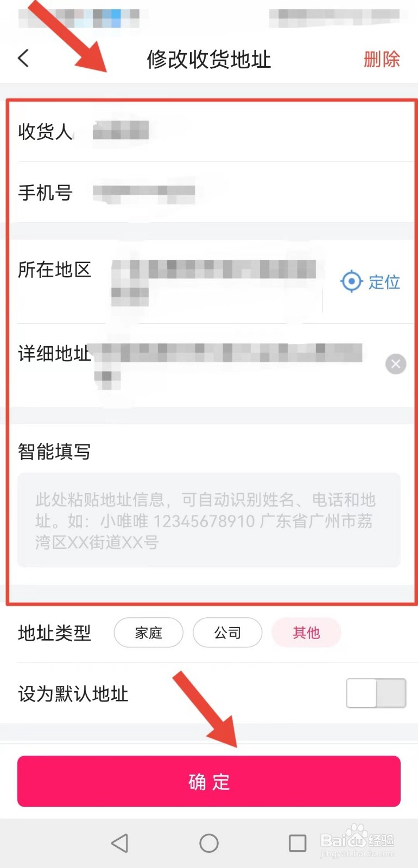Viewport: 418px width, 868px height.
Task: Tap the 智能填写 paste address box
Action: (x=209, y=520)
